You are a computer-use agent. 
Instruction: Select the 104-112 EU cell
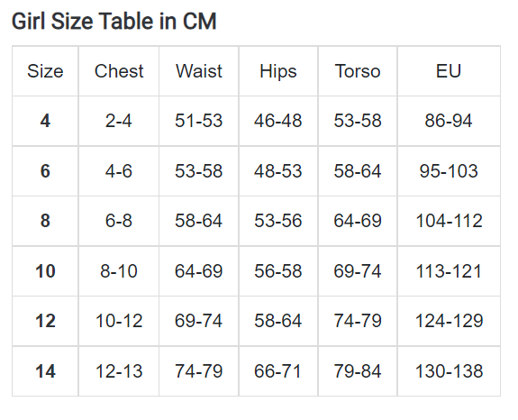[449, 221]
